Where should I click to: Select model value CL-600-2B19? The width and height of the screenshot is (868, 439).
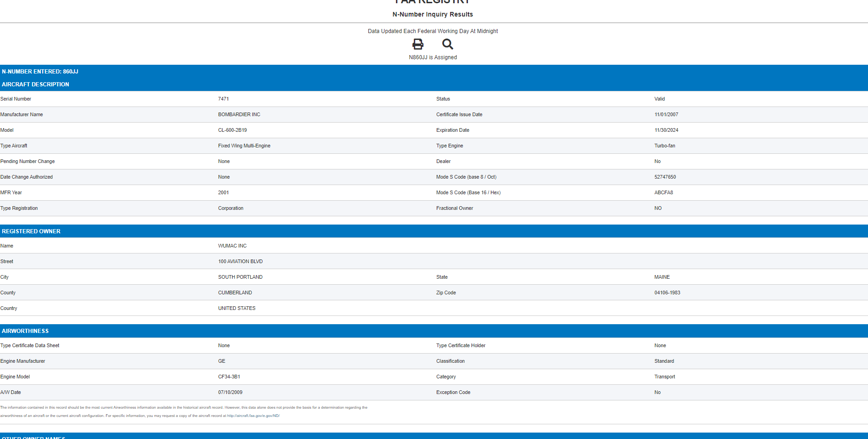tap(233, 130)
